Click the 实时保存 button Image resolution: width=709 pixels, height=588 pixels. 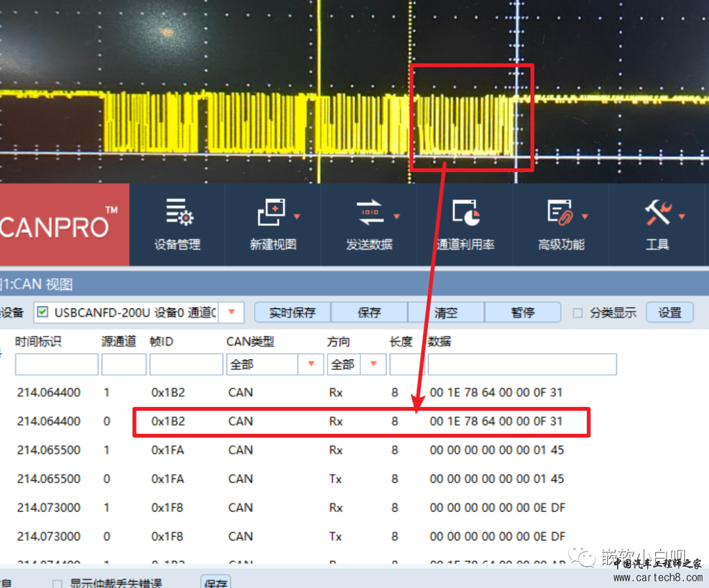click(293, 312)
